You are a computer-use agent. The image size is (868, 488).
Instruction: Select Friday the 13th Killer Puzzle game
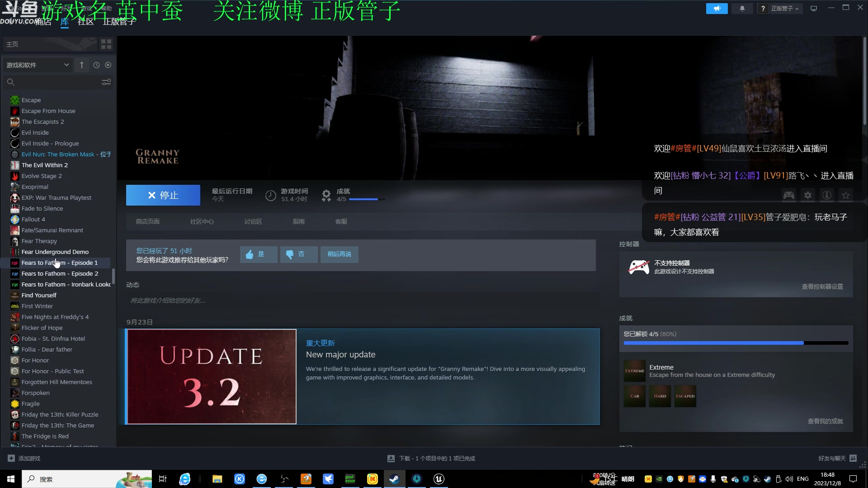60,414
